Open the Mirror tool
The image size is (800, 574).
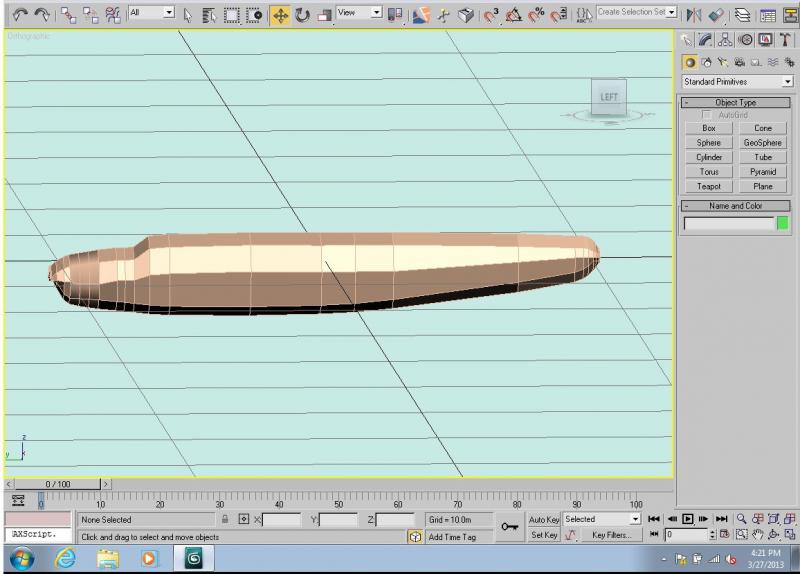693,15
